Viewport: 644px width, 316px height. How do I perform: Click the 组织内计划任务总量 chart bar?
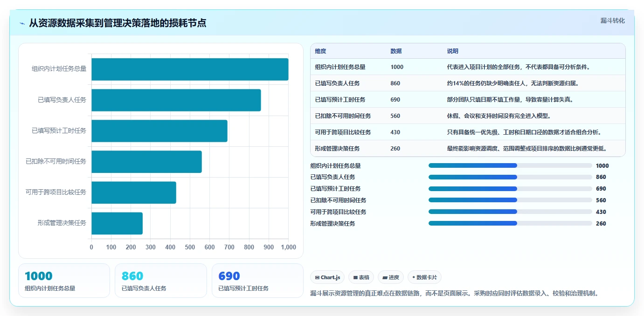(190, 69)
